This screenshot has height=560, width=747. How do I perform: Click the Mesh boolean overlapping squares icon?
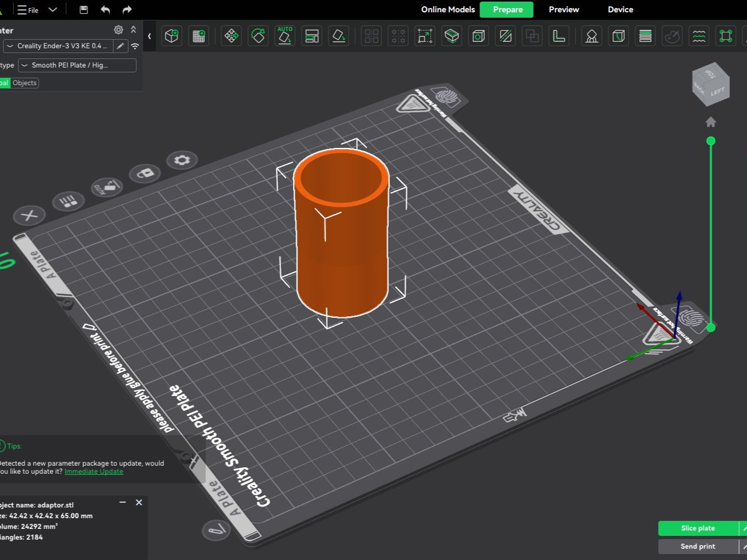point(532,36)
